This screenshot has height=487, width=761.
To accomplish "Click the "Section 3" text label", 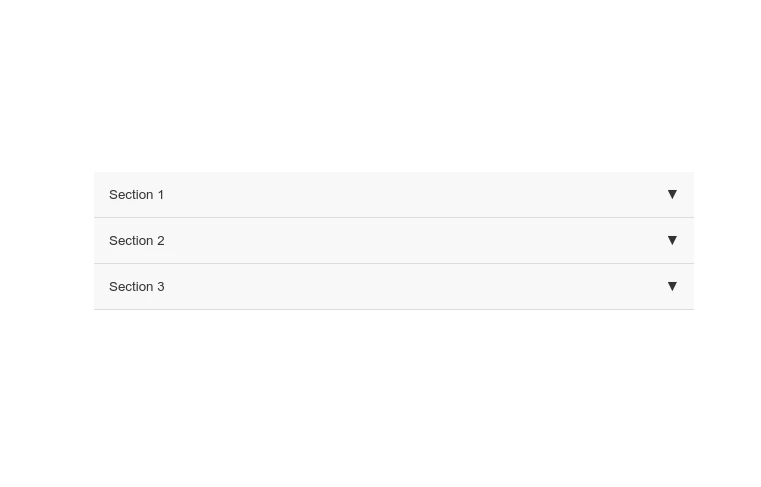I will click(137, 286).
